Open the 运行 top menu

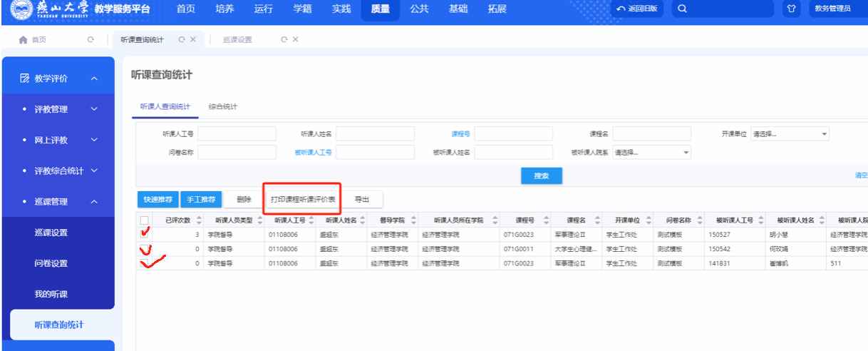tap(263, 9)
